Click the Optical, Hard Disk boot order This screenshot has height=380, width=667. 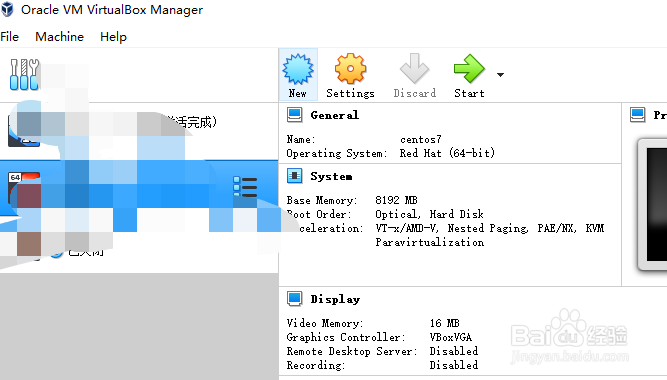[x=429, y=214]
